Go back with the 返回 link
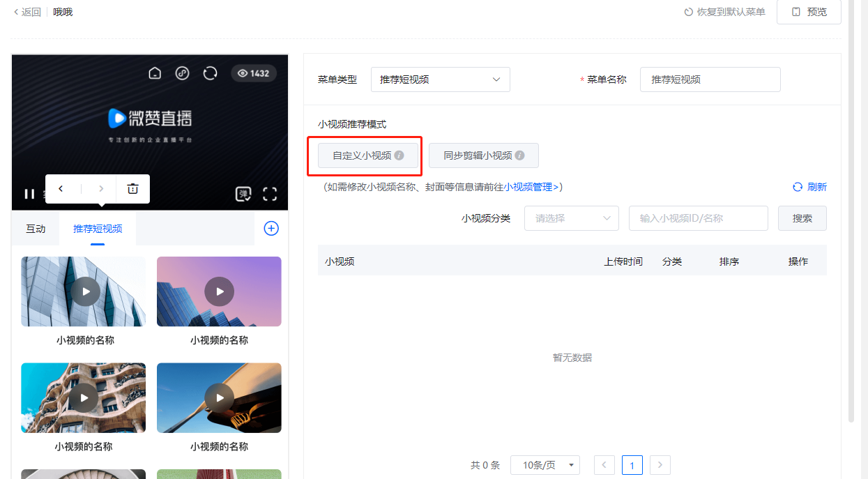 tap(27, 12)
